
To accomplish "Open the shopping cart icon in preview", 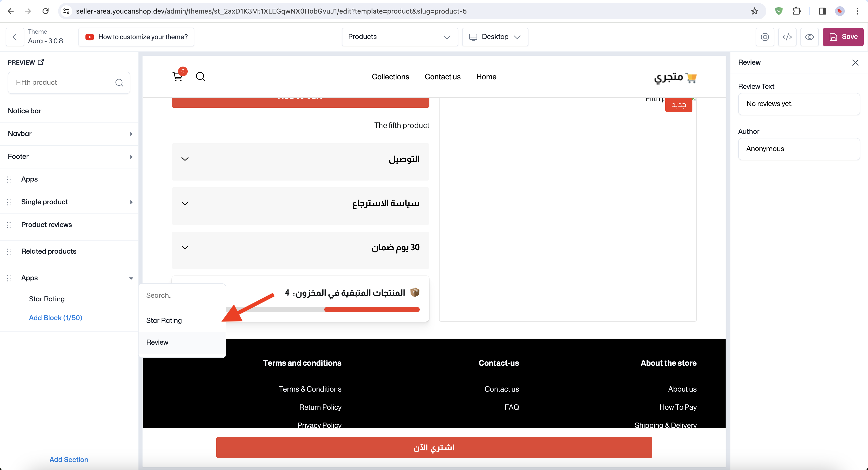I will 178,77.
